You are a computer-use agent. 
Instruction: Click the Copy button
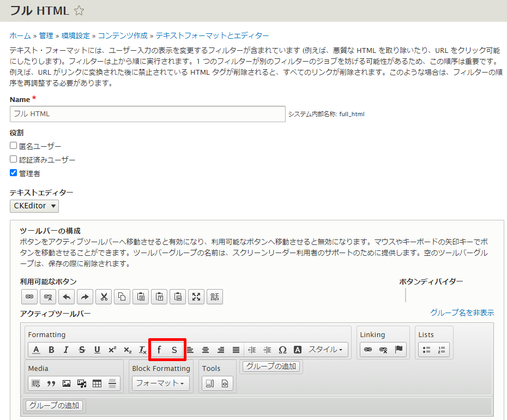(x=122, y=297)
